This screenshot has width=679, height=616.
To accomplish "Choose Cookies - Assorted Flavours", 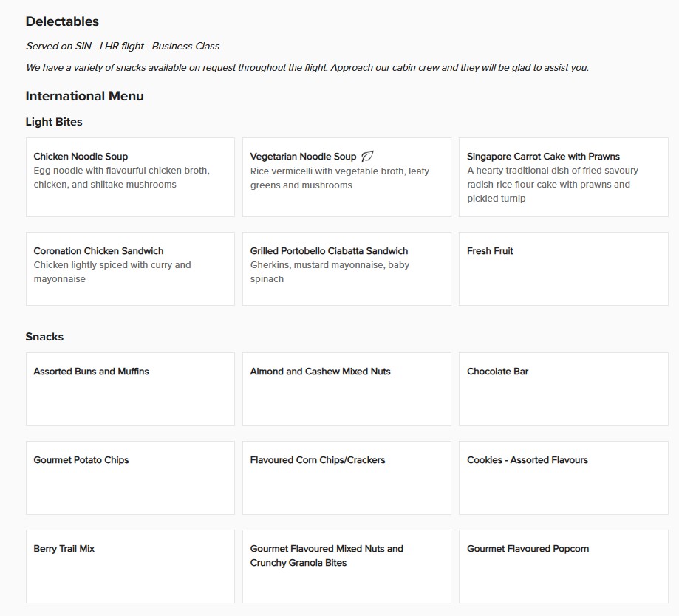I will click(563, 478).
